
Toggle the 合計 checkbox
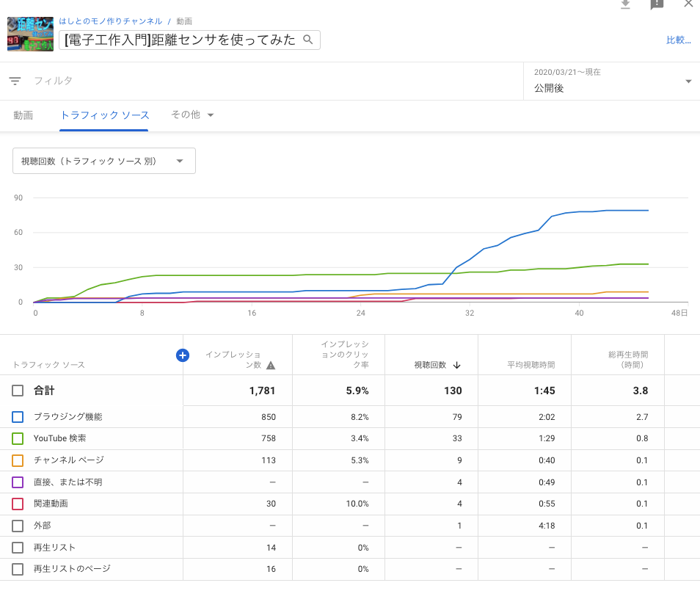(18, 391)
